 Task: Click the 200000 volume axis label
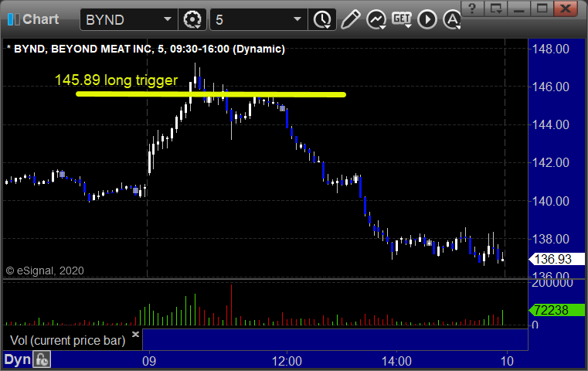552,283
